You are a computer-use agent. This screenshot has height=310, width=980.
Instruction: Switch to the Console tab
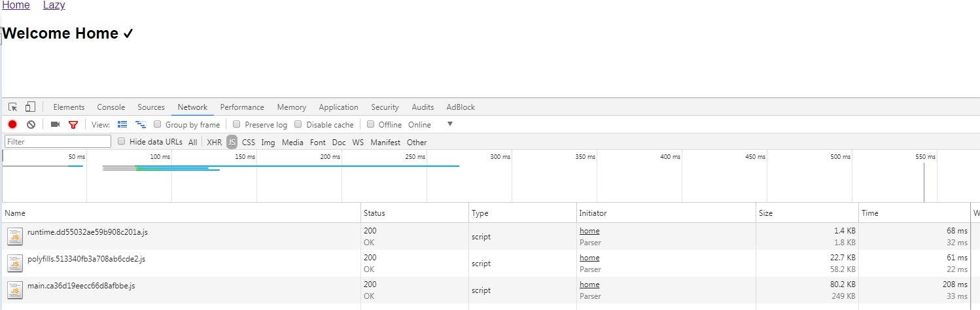tap(111, 107)
